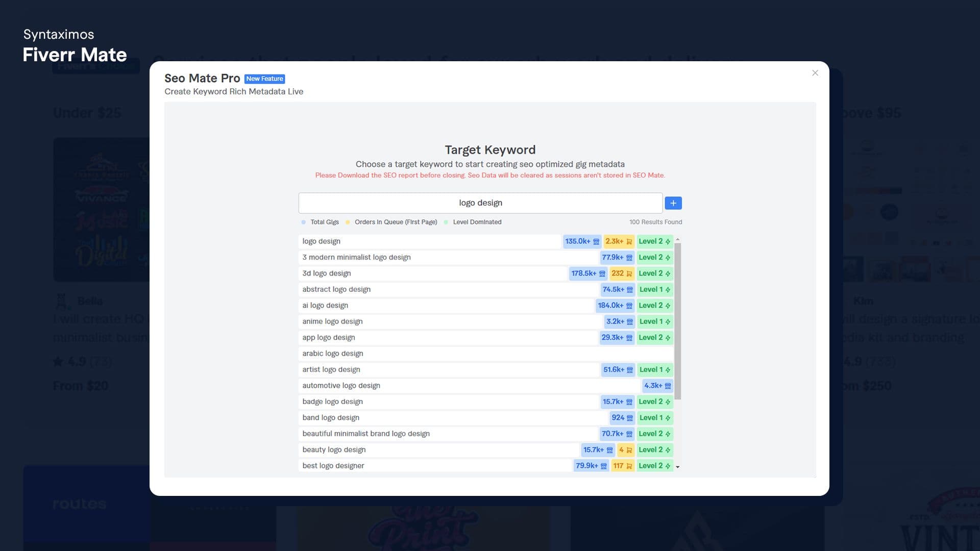Click the 'Target Keyword' heading

pyautogui.click(x=490, y=149)
